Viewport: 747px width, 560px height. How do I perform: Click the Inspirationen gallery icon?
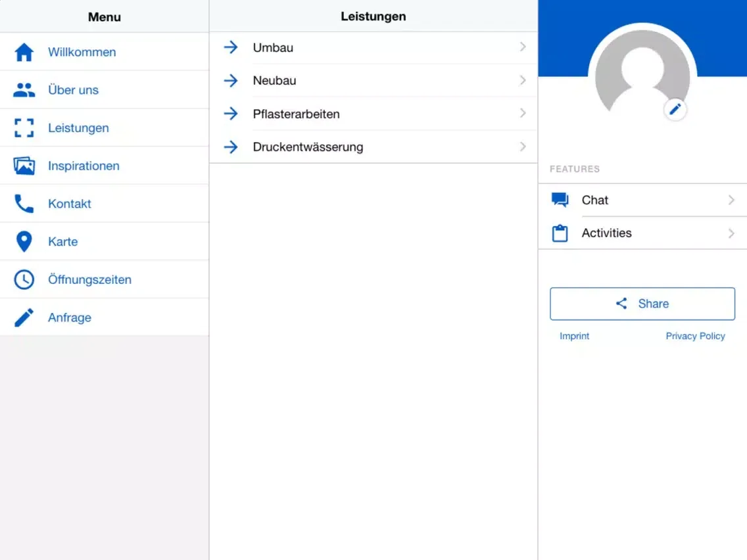(24, 166)
